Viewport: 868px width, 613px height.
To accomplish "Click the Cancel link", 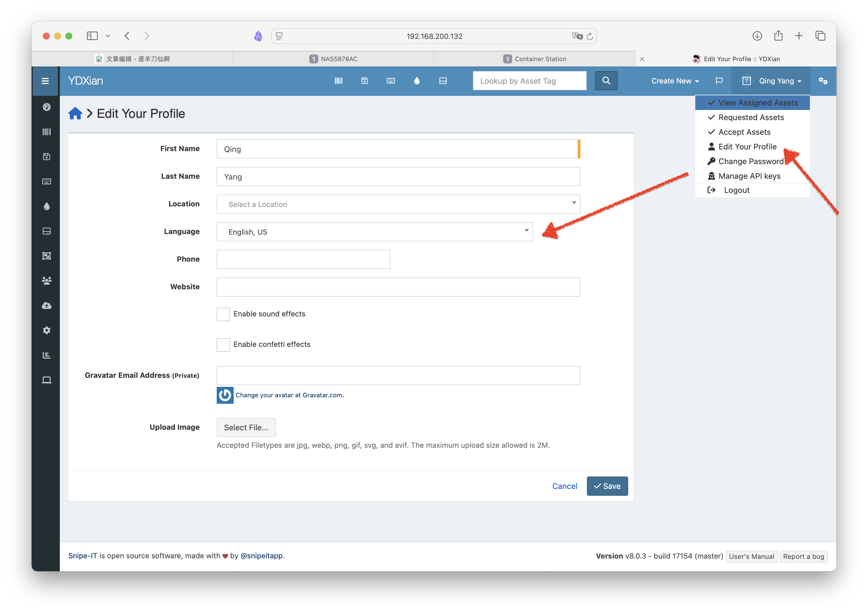I will [x=564, y=486].
